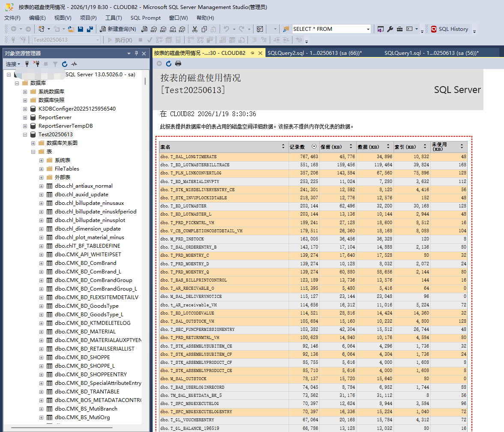Collapse the Test20250613 database node
504x432 pixels.
tap(25, 135)
